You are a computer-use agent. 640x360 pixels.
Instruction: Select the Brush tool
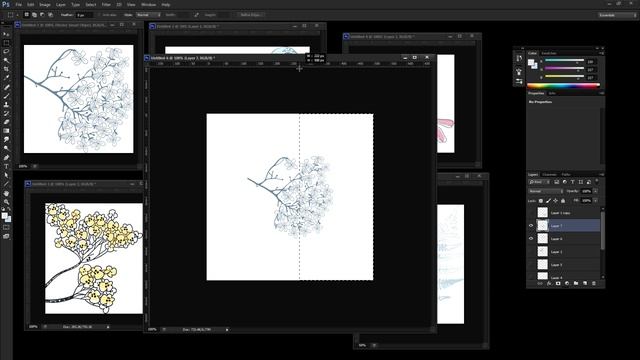point(6,96)
